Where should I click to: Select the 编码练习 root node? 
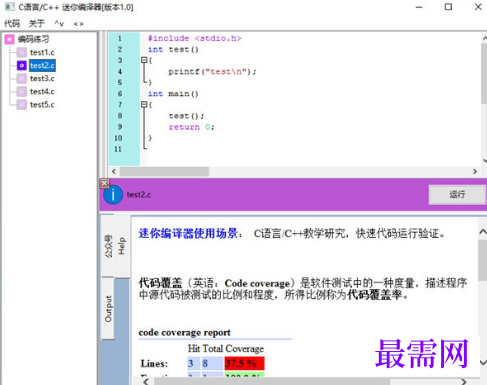tap(33, 39)
